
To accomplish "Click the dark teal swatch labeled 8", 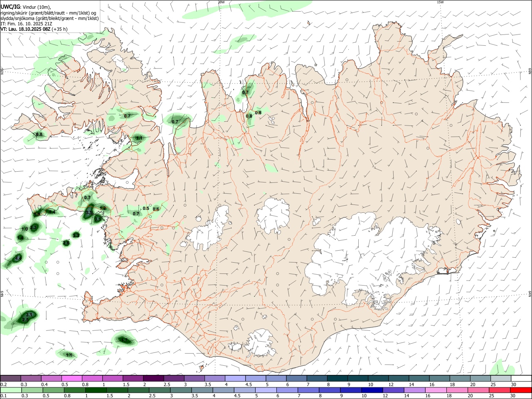I will (337, 379).
